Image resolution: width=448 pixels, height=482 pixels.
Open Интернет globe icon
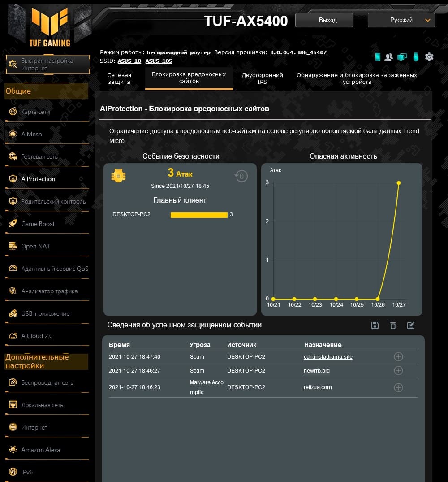point(13,427)
